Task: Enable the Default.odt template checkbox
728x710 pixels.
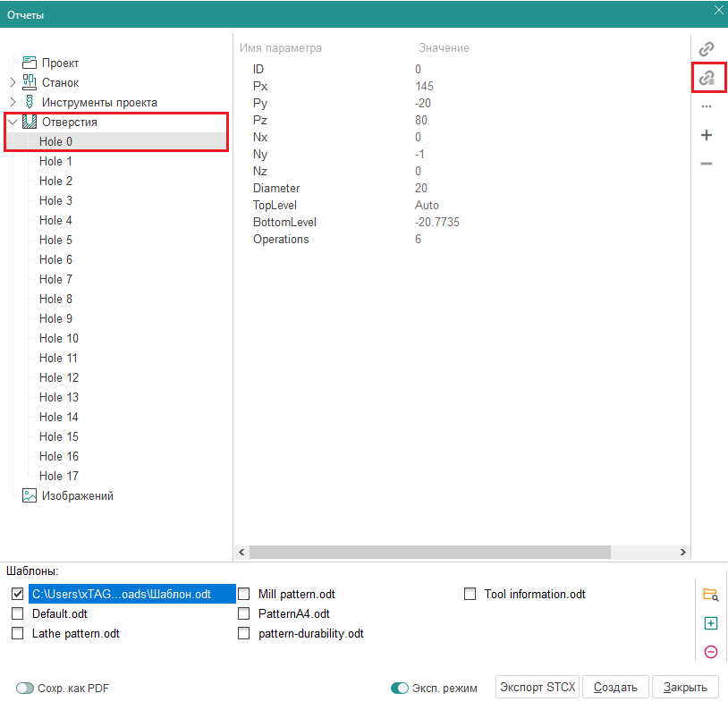Action: click(x=18, y=614)
